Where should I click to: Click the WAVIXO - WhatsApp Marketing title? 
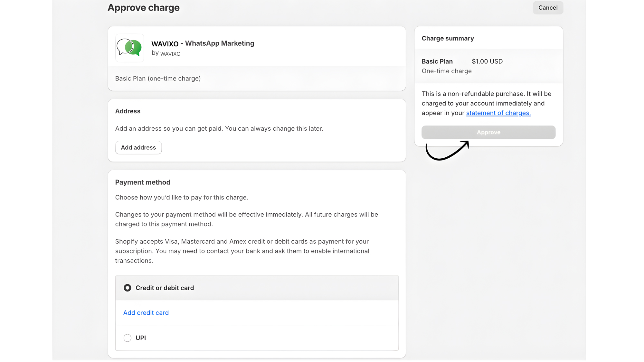pos(203,43)
